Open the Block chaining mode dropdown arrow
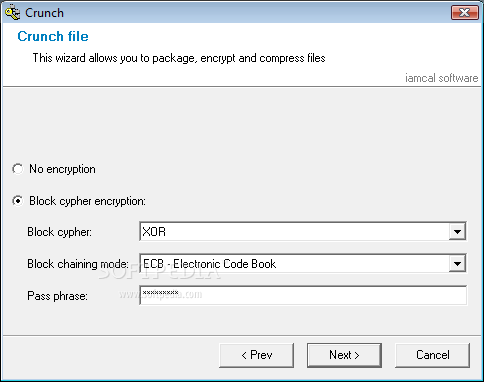484x382 pixels. (457, 264)
